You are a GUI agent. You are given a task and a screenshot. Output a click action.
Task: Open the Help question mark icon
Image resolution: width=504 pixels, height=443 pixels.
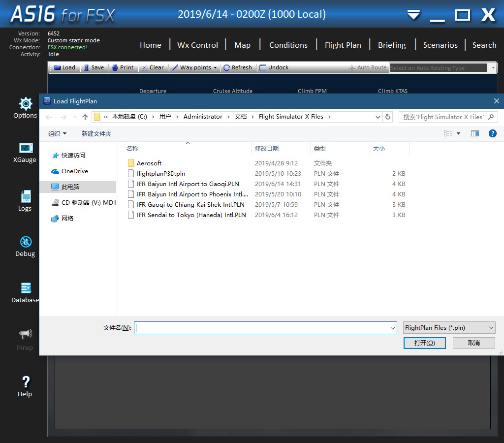click(x=26, y=382)
